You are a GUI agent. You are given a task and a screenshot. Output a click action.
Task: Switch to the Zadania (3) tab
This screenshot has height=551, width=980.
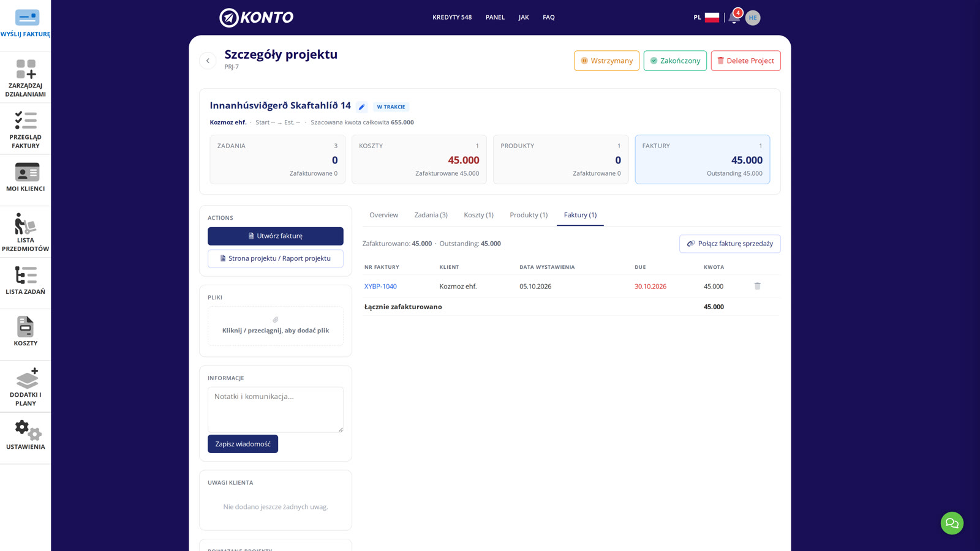tap(431, 215)
